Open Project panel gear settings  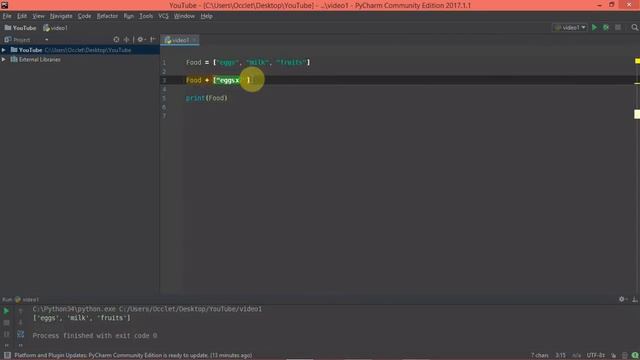141,40
